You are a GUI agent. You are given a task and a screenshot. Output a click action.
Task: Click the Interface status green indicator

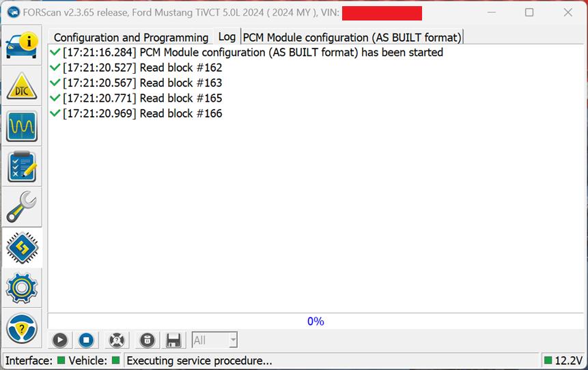pos(61,360)
